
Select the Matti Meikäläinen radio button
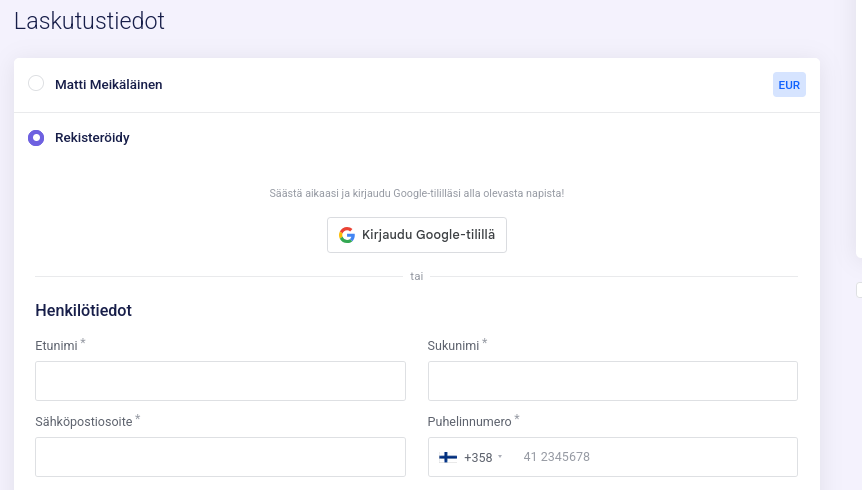(x=36, y=84)
